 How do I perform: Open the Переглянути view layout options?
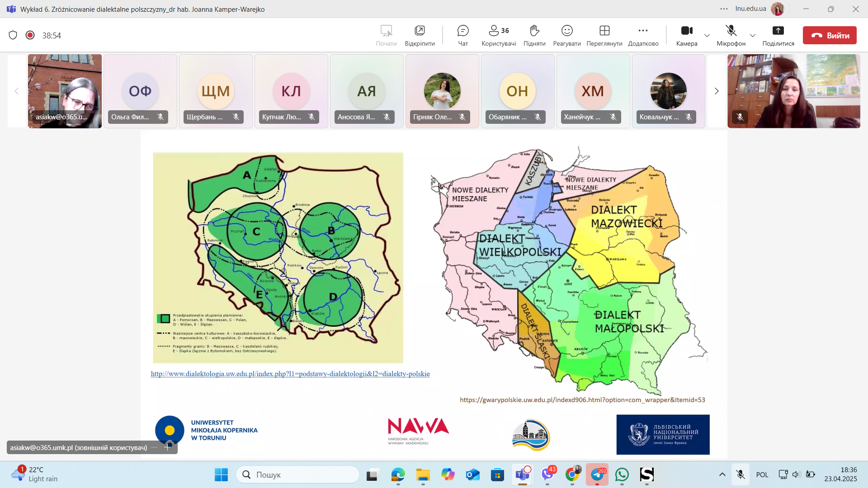(604, 35)
